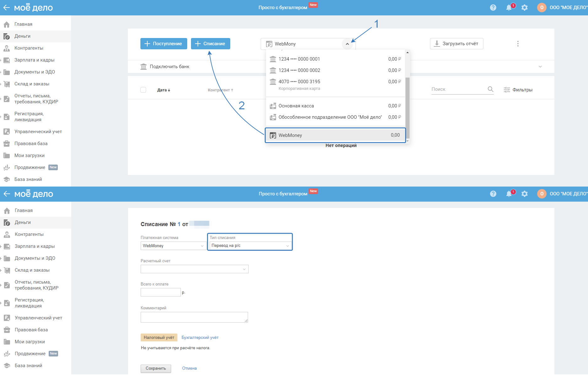This screenshot has width=588, height=375.
Task: Collapse the WebMony account selector chevron
Action: [x=347, y=44]
